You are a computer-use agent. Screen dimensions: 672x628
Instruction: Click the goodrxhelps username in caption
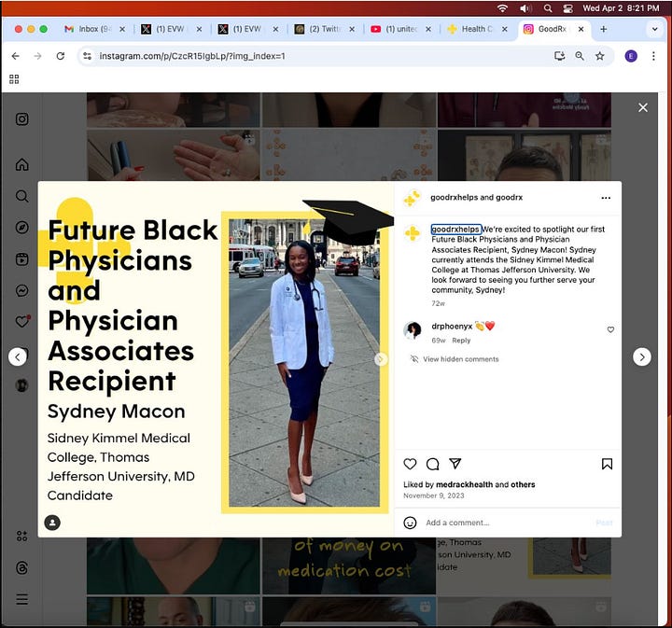click(x=455, y=230)
